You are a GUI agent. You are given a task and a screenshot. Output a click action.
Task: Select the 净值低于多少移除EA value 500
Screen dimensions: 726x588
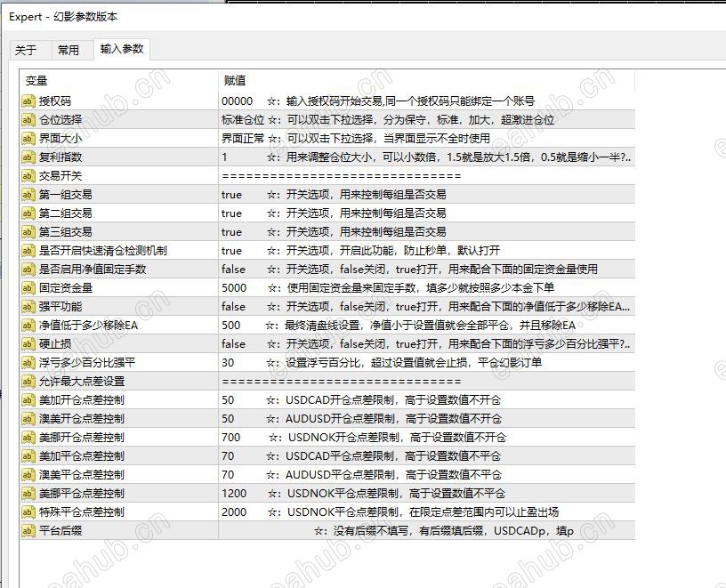coord(230,325)
